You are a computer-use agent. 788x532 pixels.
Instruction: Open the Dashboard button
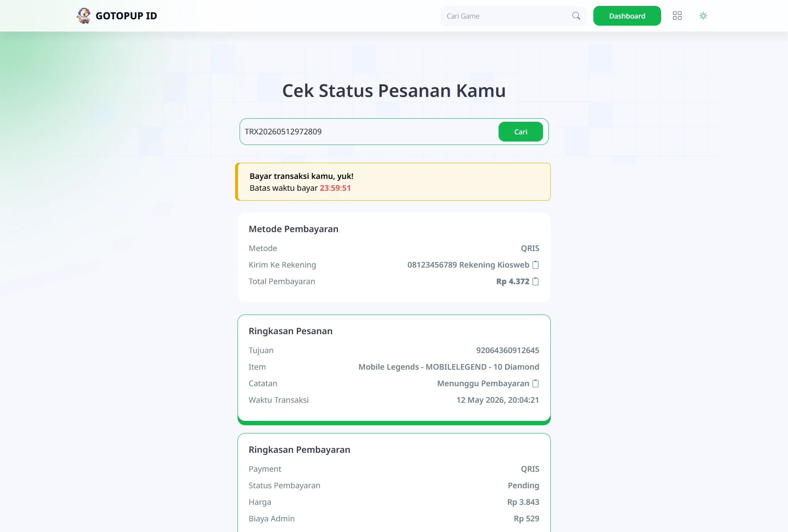coord(627,16)
